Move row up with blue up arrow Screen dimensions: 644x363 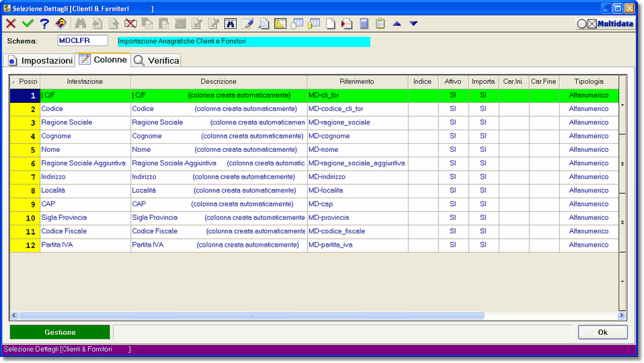(x=397, y=24)
